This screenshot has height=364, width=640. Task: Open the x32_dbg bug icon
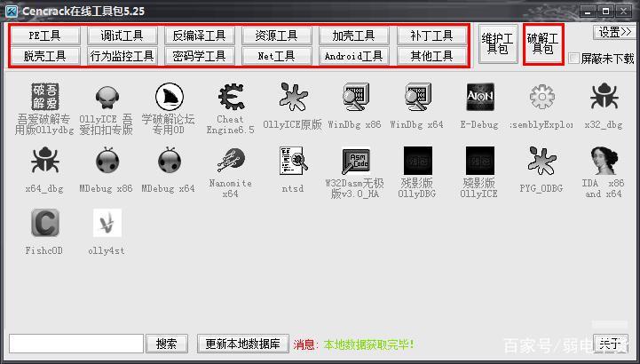point(604,97)
